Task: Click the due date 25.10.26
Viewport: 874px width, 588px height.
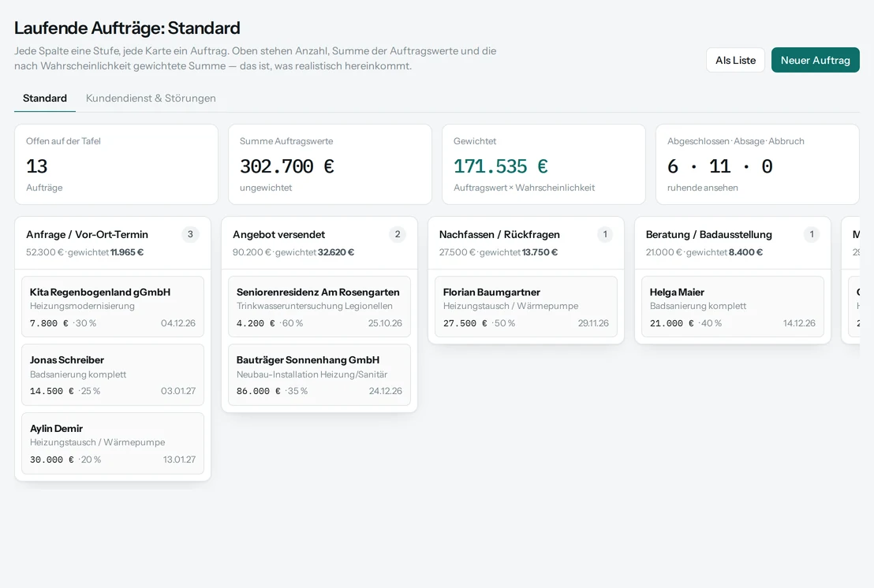Action: tap(385, 323)
